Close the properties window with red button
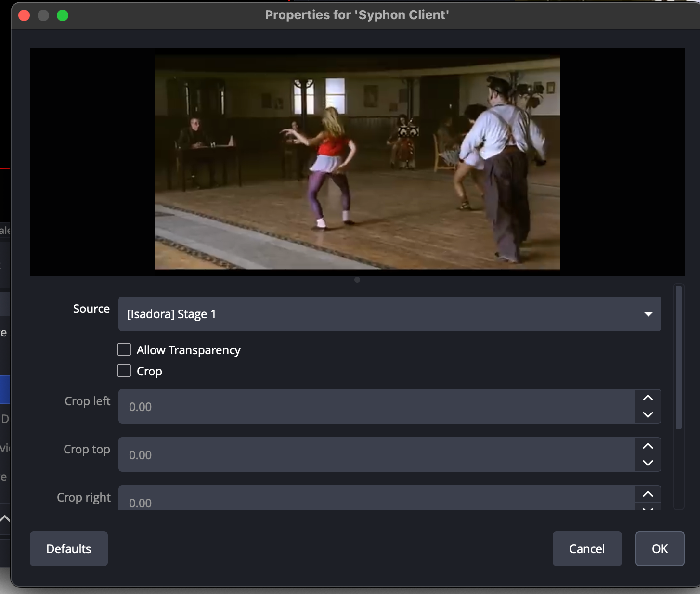Screen dimensions: 700x594 24,15
